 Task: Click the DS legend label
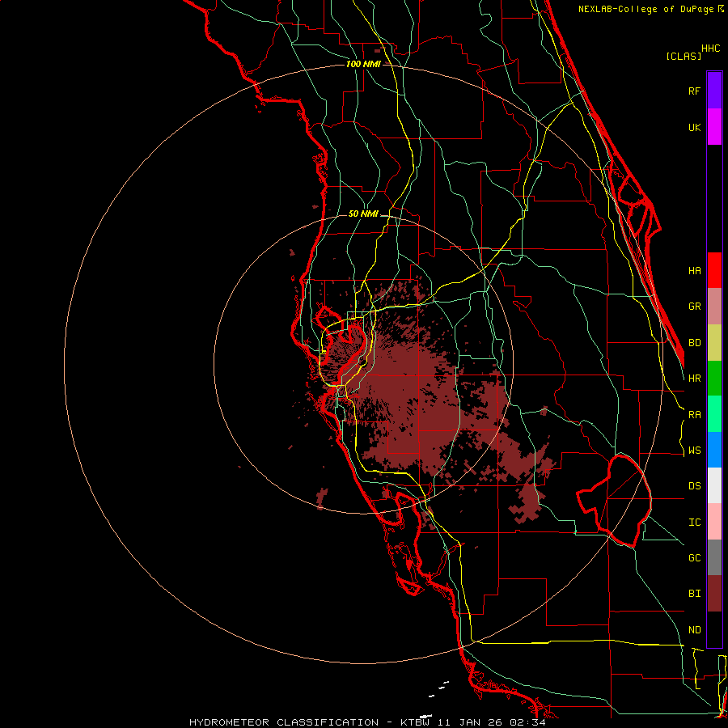pos(694,486)
